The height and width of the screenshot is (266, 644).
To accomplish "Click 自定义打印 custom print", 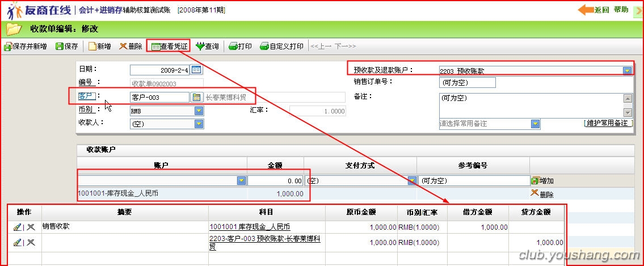I will click(x=282, y=47).
